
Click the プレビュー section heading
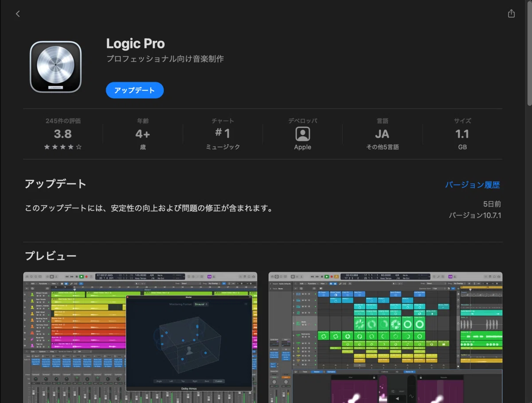pos(51,256)
